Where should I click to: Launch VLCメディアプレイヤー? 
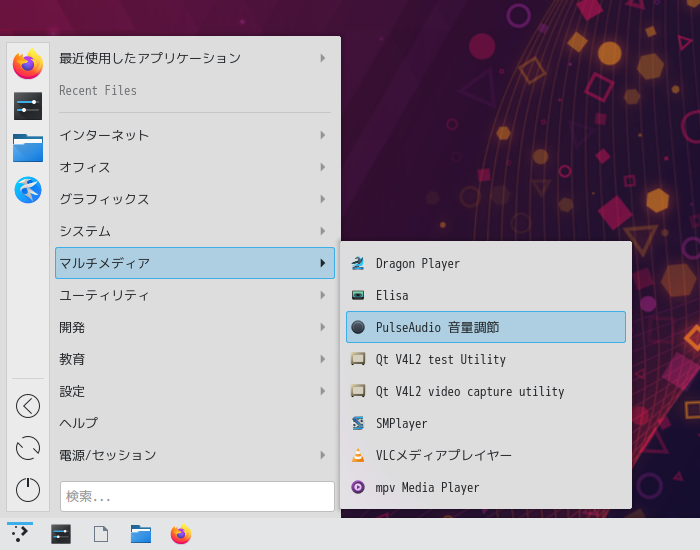(x=486, y=455)
